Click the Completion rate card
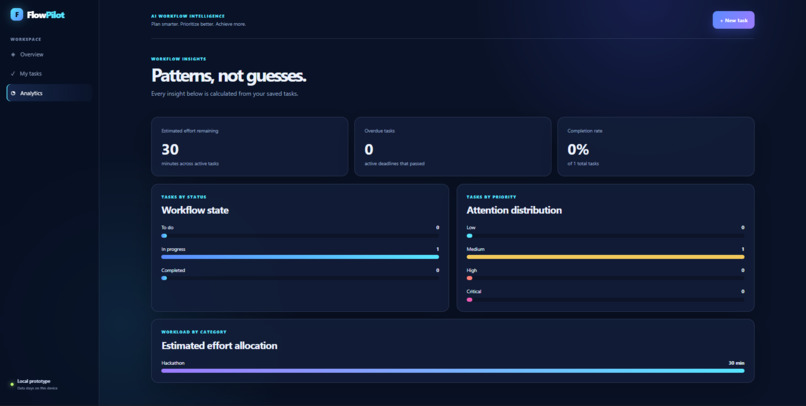Screen dimensions: 806x406 (656, 146)
